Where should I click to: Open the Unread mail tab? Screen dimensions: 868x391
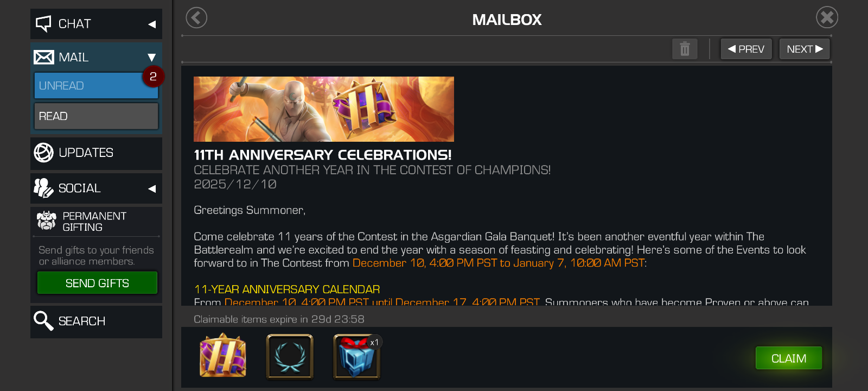(96, 86)
